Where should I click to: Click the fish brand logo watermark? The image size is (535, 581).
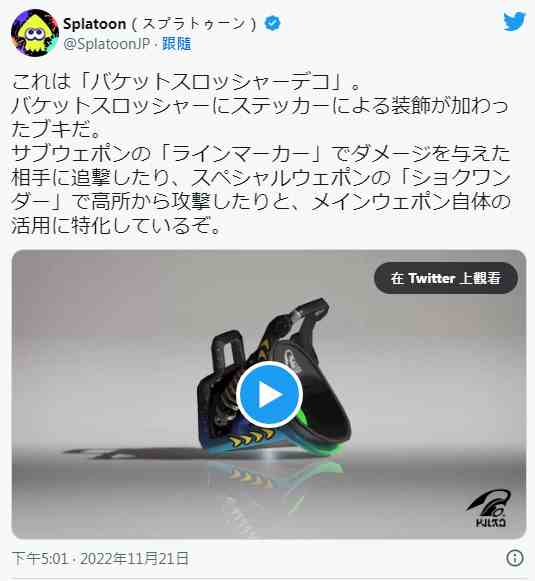point(490,508)
